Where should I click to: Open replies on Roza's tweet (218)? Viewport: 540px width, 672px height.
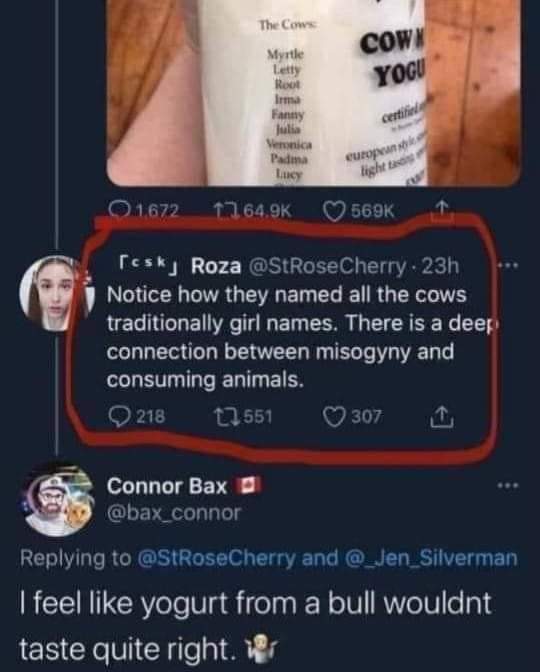pos(136,417)
